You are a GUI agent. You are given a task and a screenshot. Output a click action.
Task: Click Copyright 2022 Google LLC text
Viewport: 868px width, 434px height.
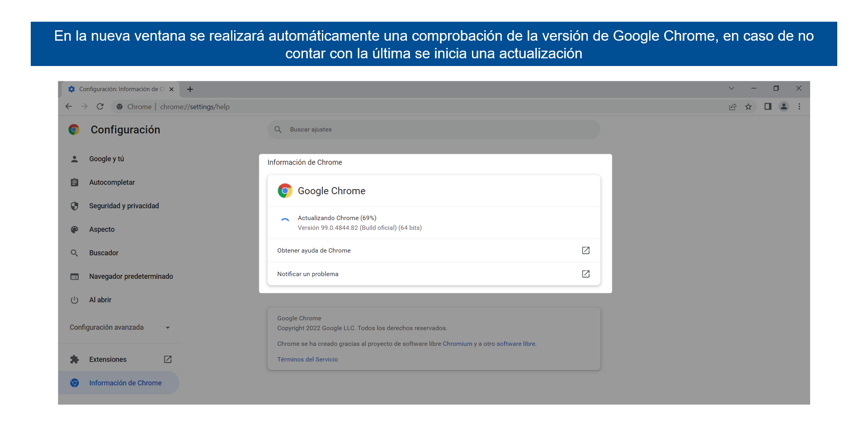[x=362, y=328]
